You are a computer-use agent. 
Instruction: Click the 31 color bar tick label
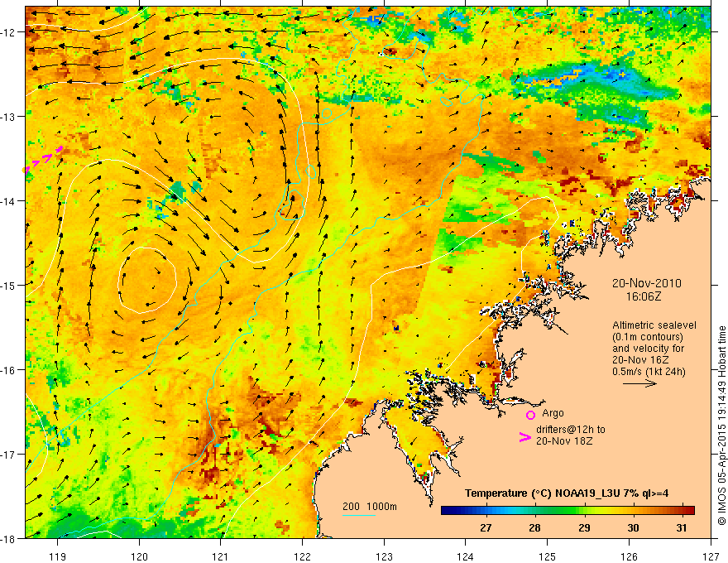681,528
